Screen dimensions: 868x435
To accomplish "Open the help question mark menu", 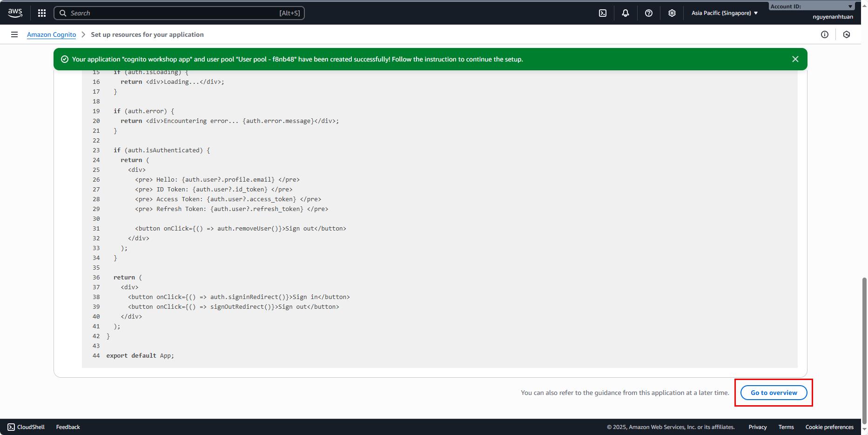I will point(649,13).
